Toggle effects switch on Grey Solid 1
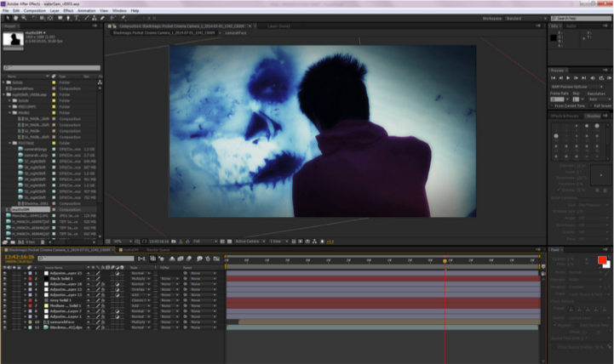 coord(103,300)
